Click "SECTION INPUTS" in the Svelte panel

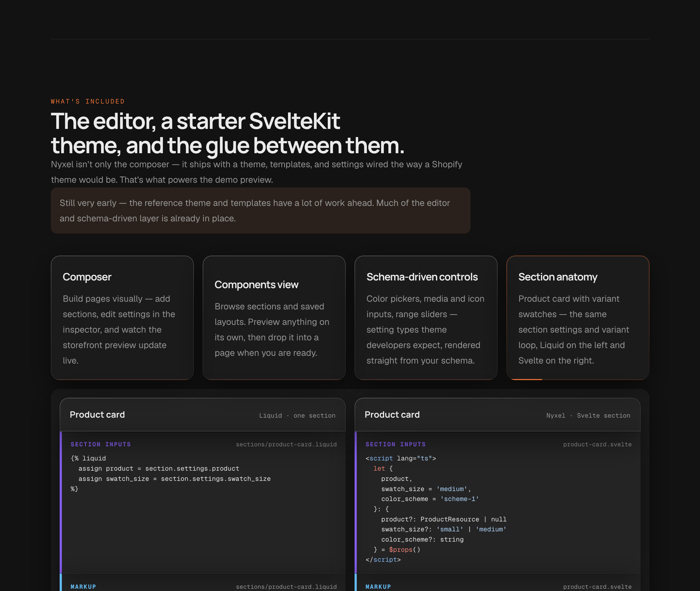395,444
